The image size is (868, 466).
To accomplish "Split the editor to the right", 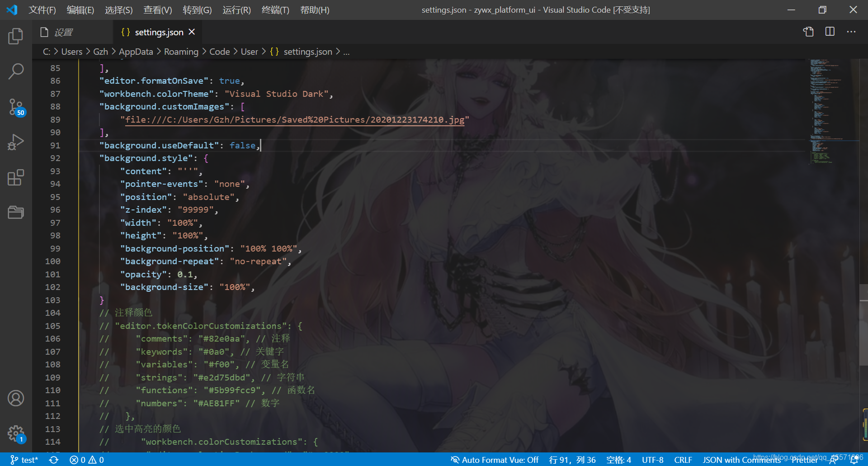I will coord(830,32).
